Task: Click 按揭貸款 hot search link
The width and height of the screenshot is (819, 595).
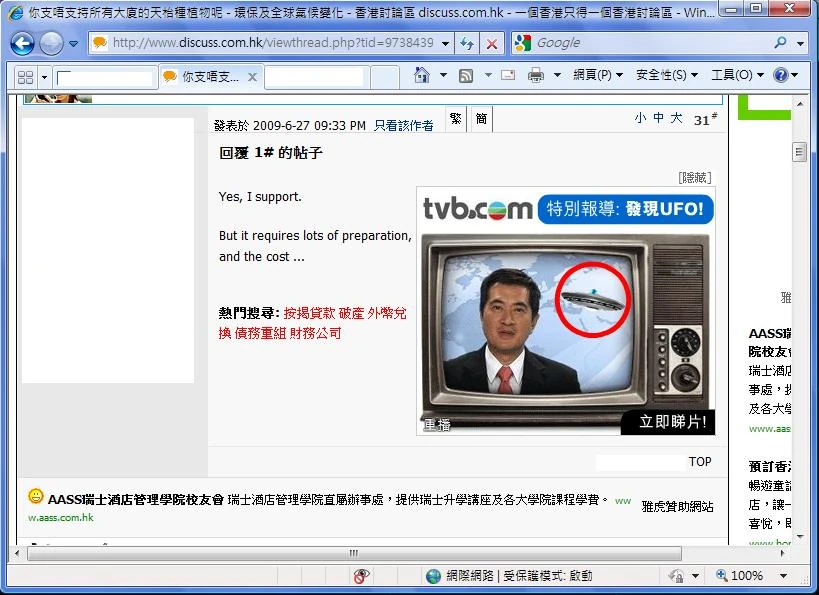Action: click(309, 313)
